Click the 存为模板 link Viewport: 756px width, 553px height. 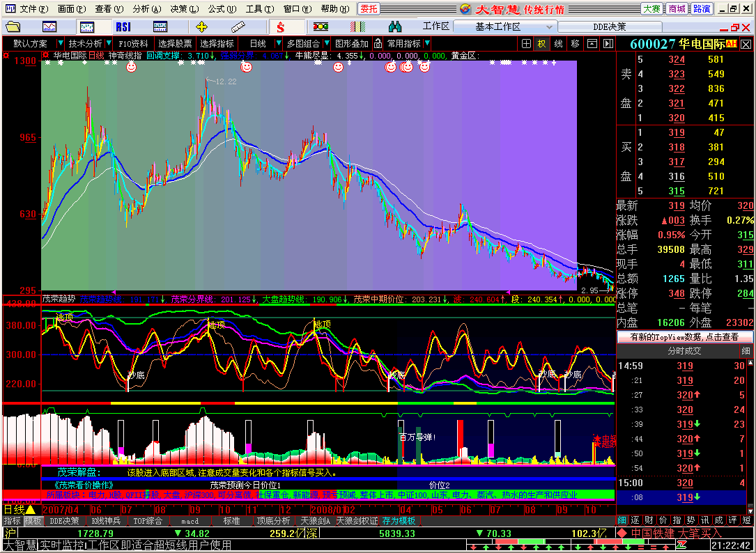399,521
